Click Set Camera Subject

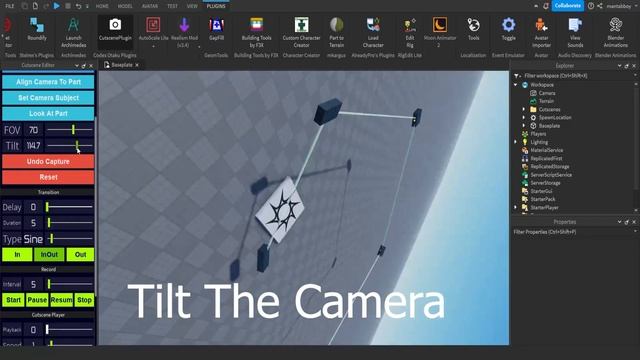click(48, 98)
